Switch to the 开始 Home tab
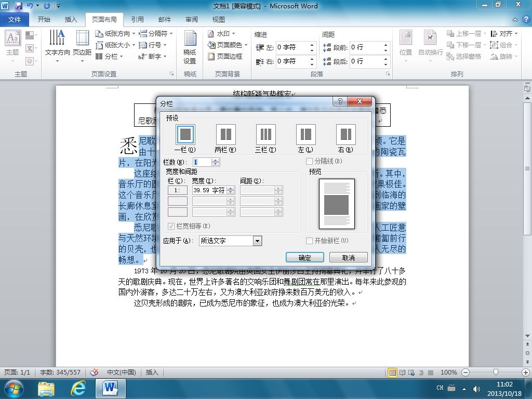Image resolution: width=532 pixels, height=399 pixels. pyautogui.click(x=44, y=20)
